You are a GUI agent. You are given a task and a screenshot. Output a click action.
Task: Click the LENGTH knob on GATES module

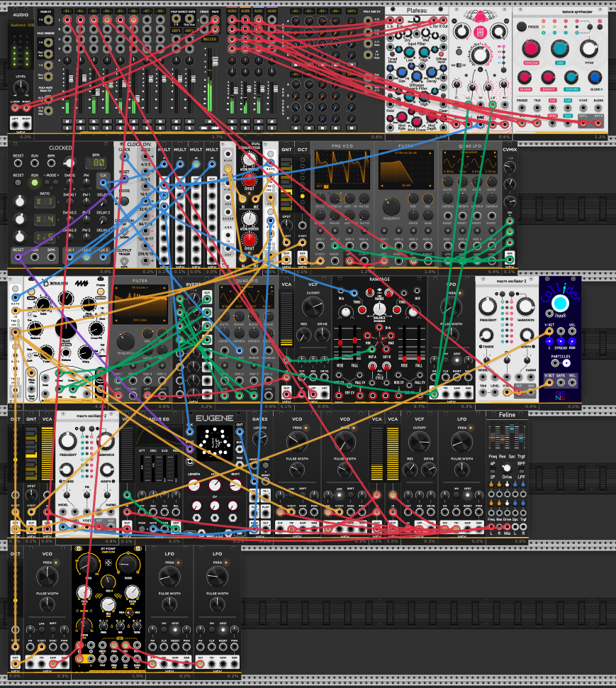[259, 439]
